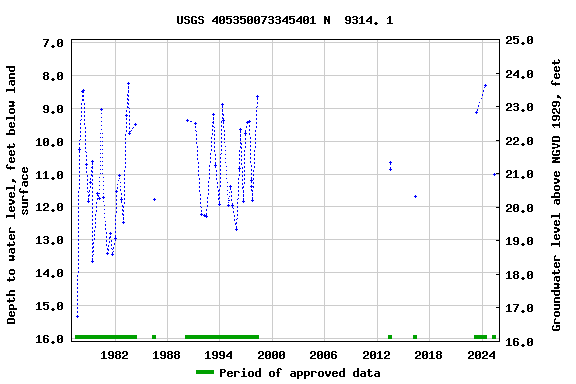Click the 2006 x-axis label
Viewport: 576px width, 384px height.
pos(324,355)
